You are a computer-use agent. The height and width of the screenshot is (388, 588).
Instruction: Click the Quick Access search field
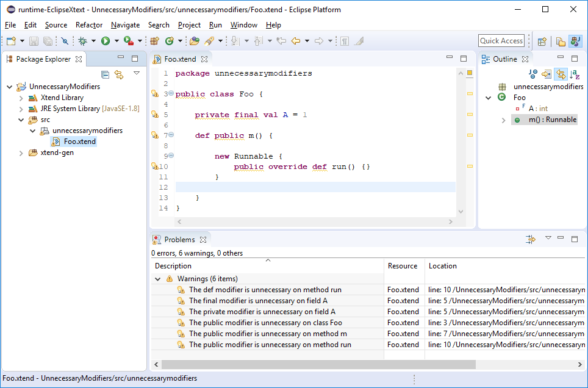click(x=501, y=41)
